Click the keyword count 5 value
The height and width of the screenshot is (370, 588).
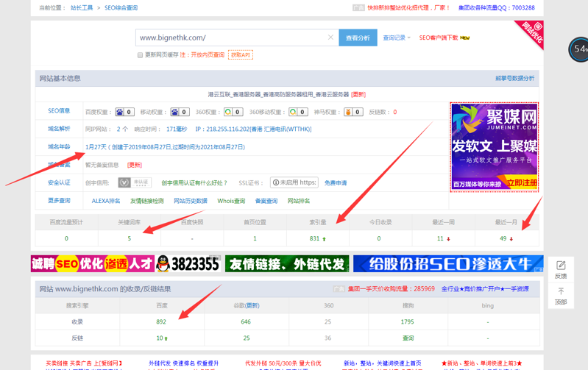[x=130, y=238]
